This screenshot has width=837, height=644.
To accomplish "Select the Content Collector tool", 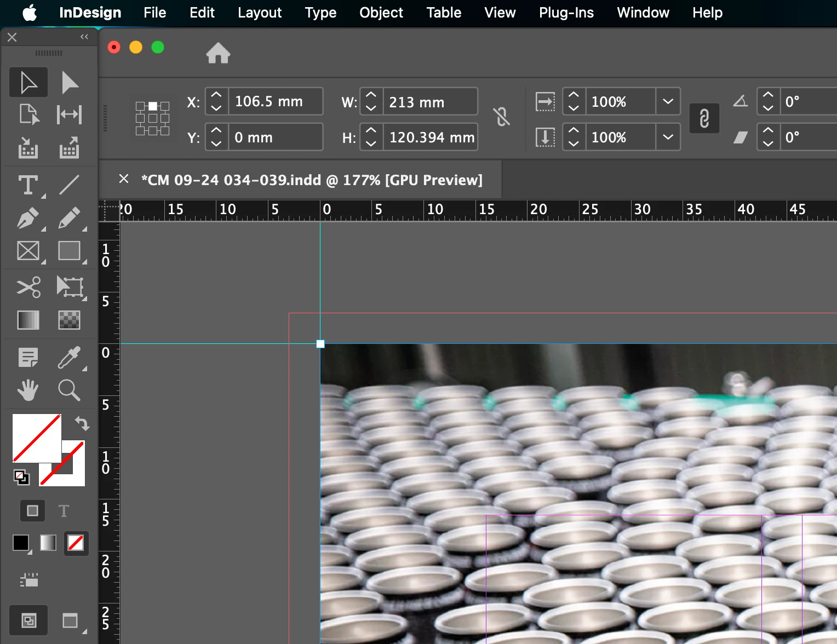I will [28, 147].
